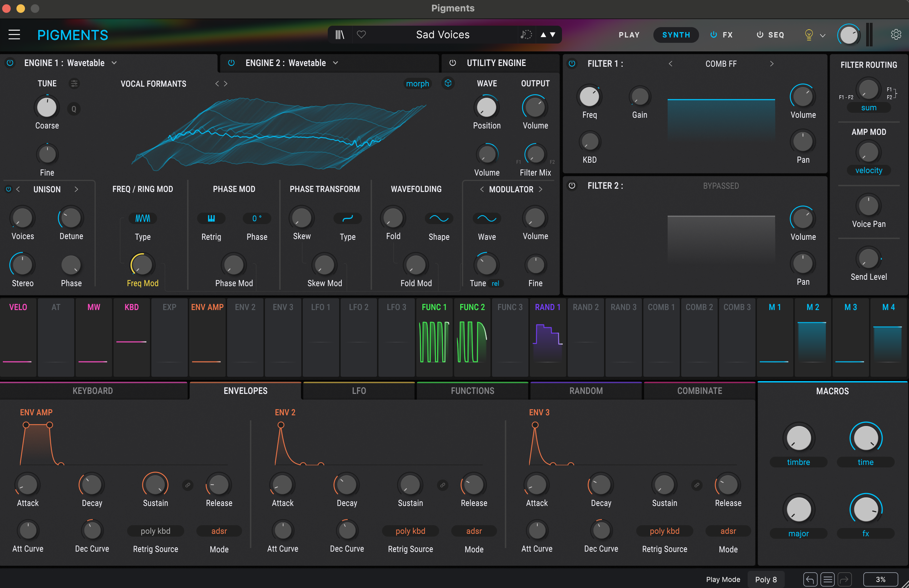The height and width of the screenshot is (588, 909).
Task: Toggle the morph mode button
Action: (417, 83)
